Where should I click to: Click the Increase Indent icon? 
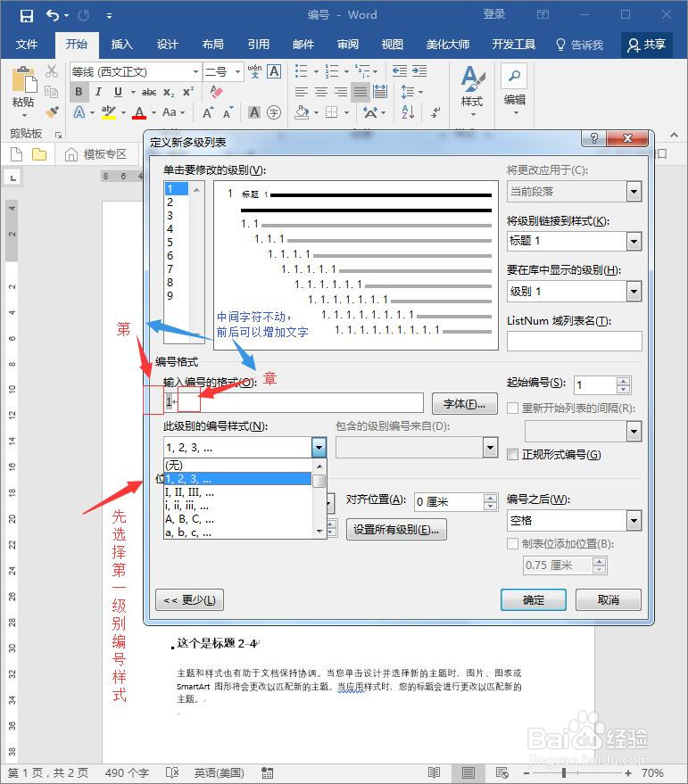point(419,71)
